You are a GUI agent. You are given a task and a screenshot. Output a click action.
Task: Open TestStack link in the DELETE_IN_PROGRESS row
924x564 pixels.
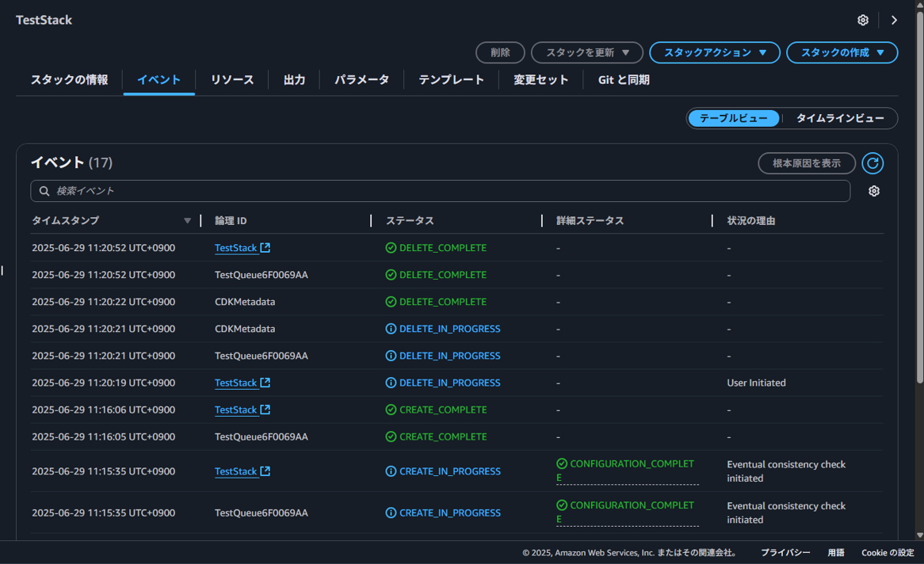coord(235,383)
